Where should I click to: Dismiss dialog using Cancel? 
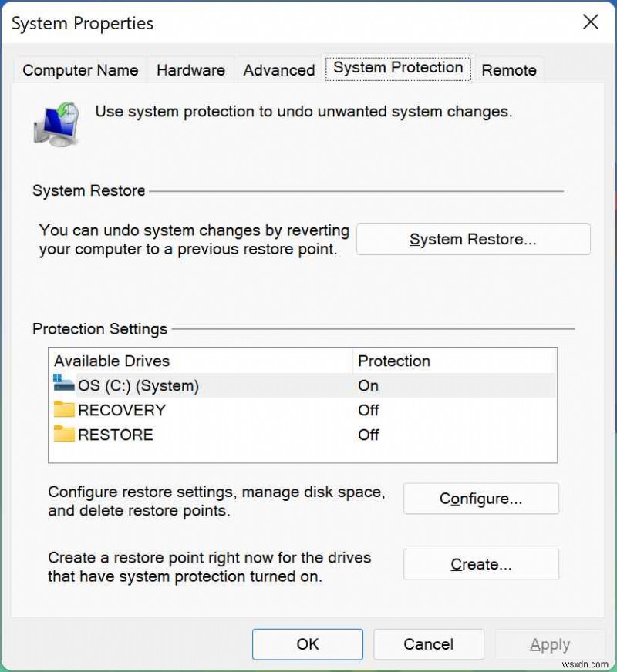(429, 644)
